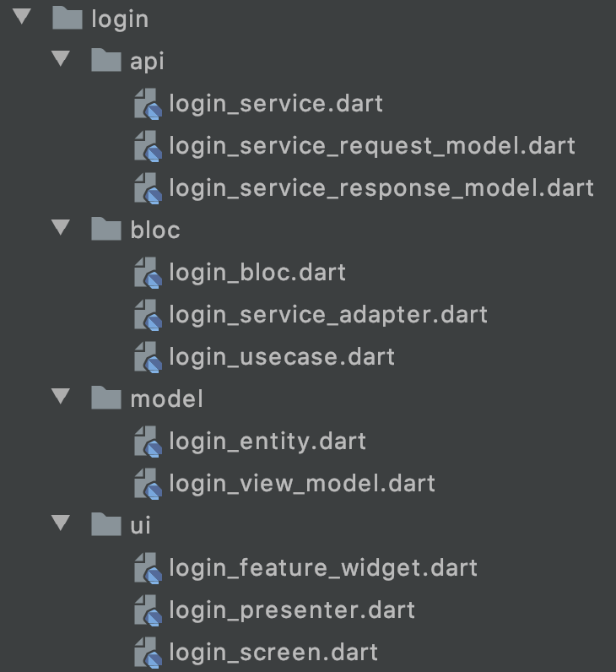Collapse the login folder with its arrow
The width and height of the screenshot is (616, 672).
(21, 18)
